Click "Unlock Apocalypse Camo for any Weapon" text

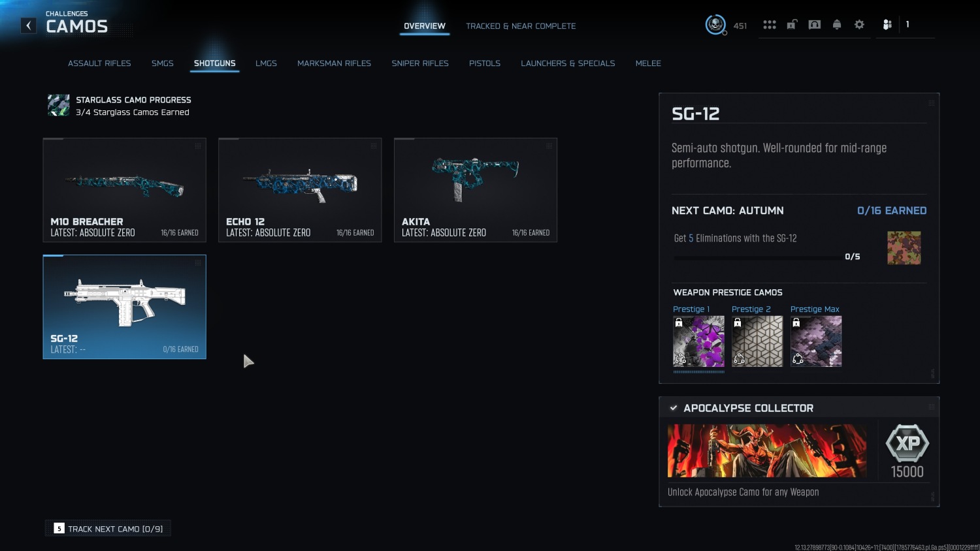click(x=743, y=492)
